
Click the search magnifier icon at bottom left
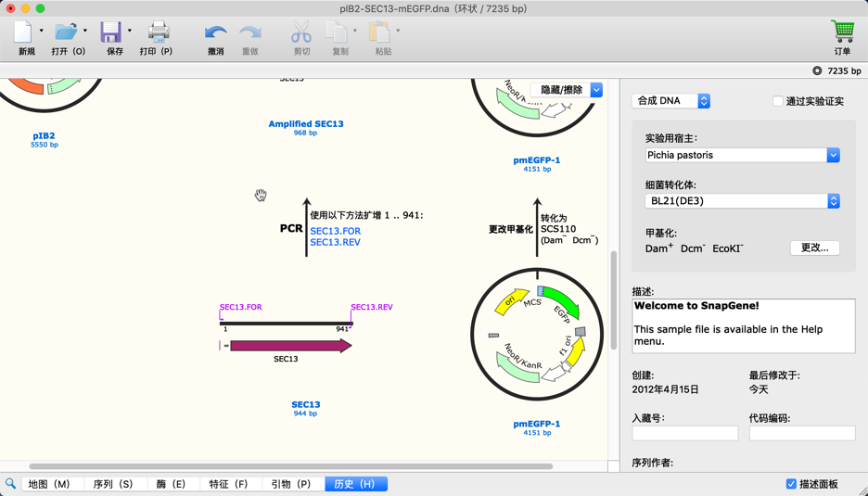click(11, 484)
